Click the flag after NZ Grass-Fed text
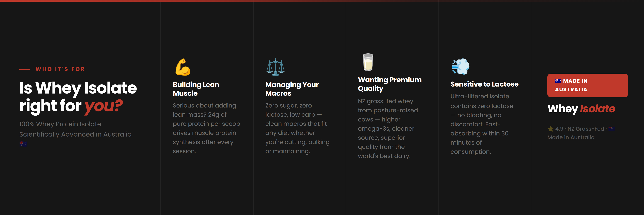The image size is (644, 215). [x=611, y=129]
